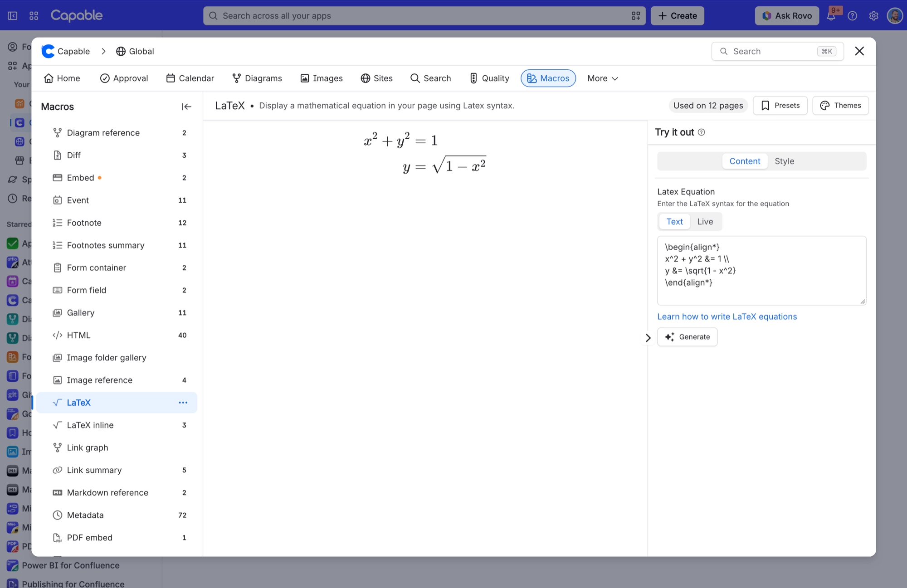Open the Themes button
The image size is (907, 588).
click(x=840, y=106)
